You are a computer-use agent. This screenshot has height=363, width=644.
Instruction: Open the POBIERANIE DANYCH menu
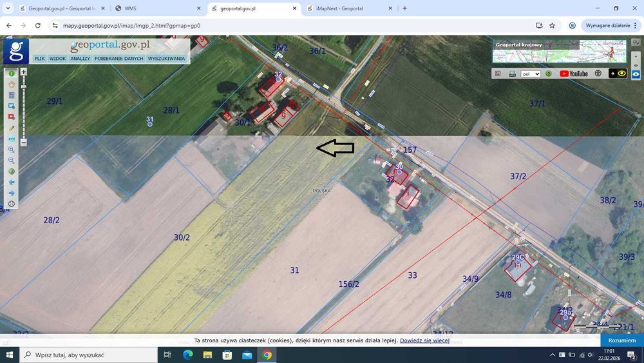pyautogui.click(x=118, y=59)
